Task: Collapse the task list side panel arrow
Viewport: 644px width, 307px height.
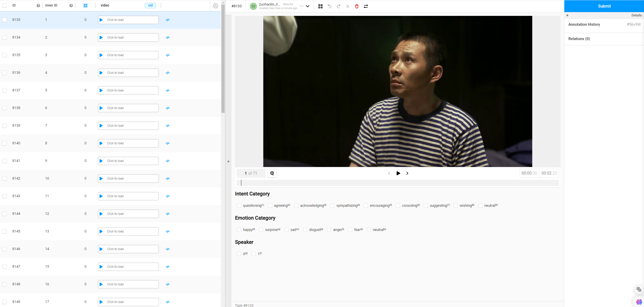Action: pyautogui.click(x=228, y=161)
